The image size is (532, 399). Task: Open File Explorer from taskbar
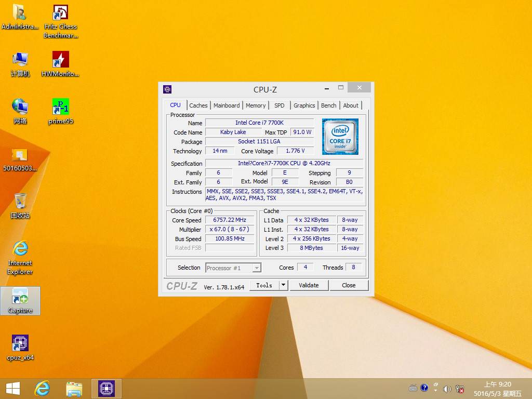(x=74, y=389)
